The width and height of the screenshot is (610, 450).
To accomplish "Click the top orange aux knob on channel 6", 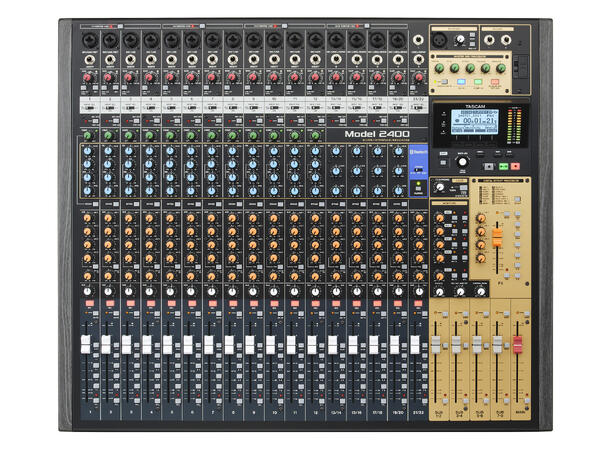I will pos(191,218).
